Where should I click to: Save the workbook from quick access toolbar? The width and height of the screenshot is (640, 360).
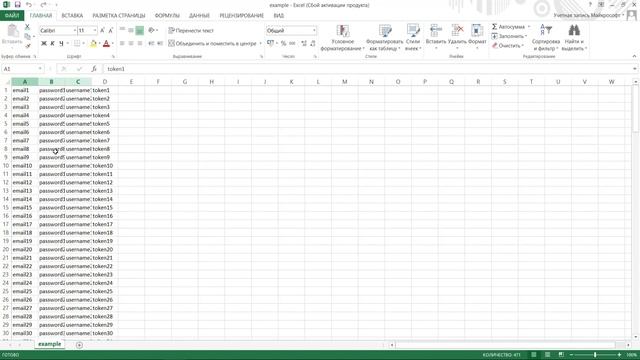[18, 5]
